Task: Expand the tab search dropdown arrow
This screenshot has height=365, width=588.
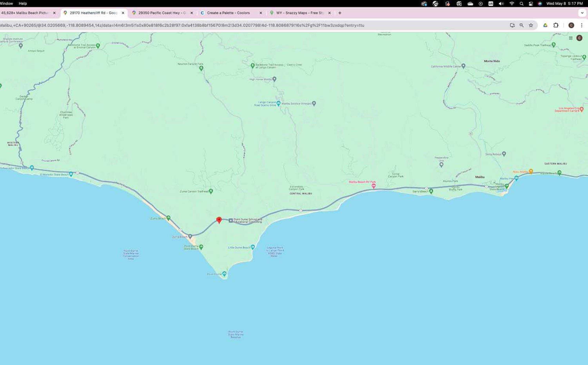Action: coord(582,13)
